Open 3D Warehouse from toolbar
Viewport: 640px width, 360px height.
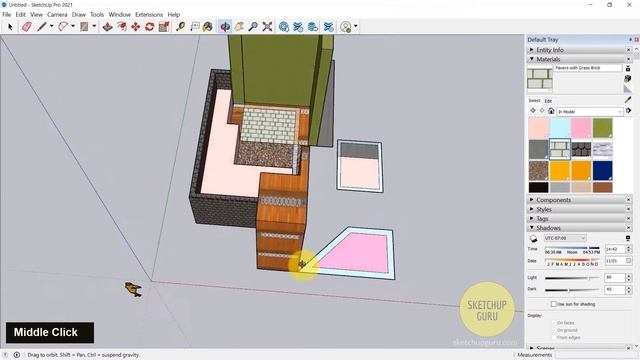click(284, 27)
